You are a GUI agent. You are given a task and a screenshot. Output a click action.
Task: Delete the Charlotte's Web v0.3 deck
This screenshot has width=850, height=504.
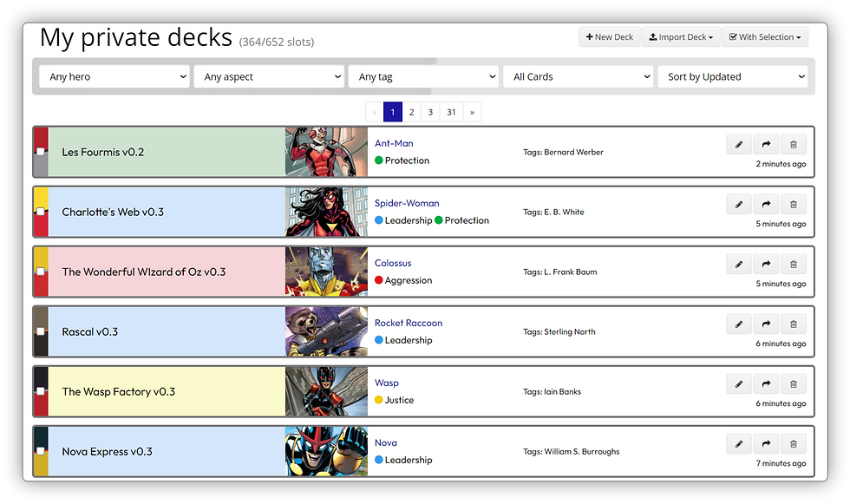tap(793, 205)
